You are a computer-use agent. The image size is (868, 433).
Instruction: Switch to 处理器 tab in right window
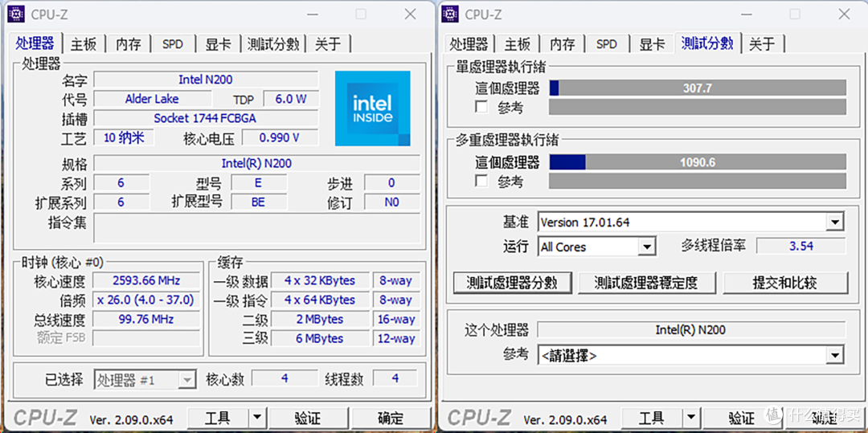469,44
